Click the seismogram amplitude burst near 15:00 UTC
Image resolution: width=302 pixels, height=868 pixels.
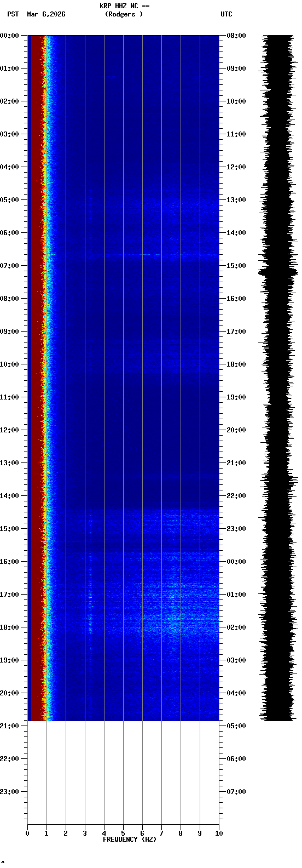coord(278,272)
